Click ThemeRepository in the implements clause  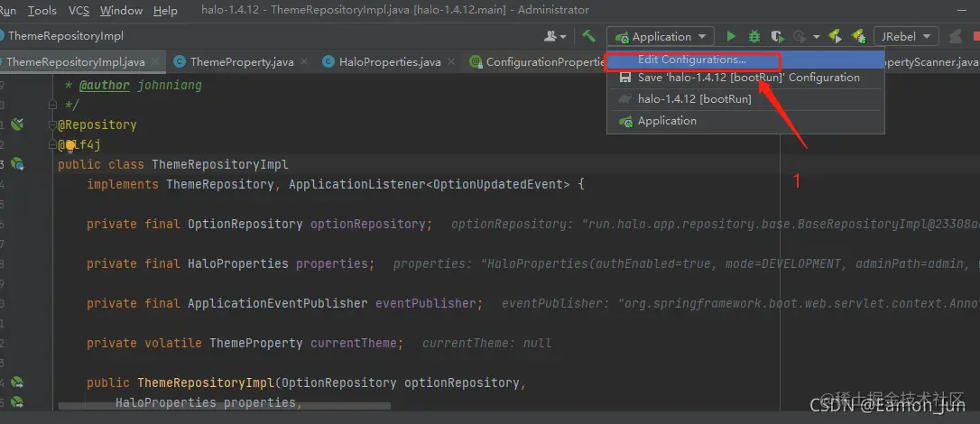[219, 184]
